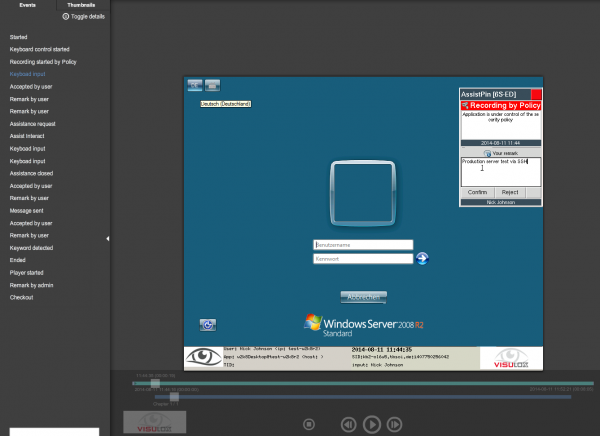Click the Ease of Access icon

point(208,325)
